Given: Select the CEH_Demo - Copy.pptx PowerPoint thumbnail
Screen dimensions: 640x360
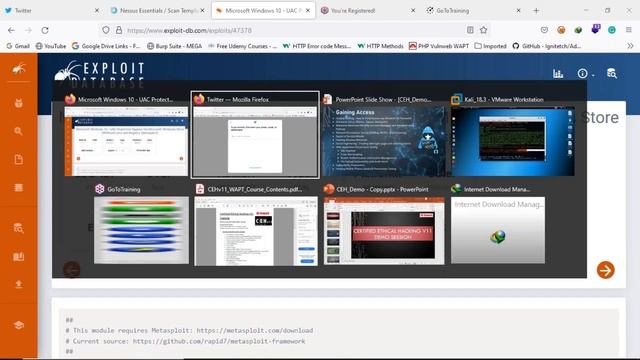Looking at the screenshot, I should pos(384,231).
